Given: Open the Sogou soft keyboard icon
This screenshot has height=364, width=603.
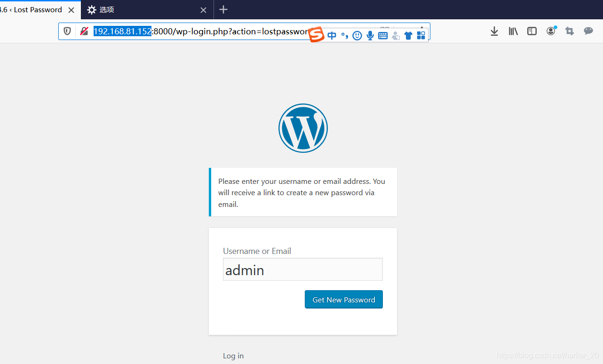Looking at the screenshot, I should 383,35.
